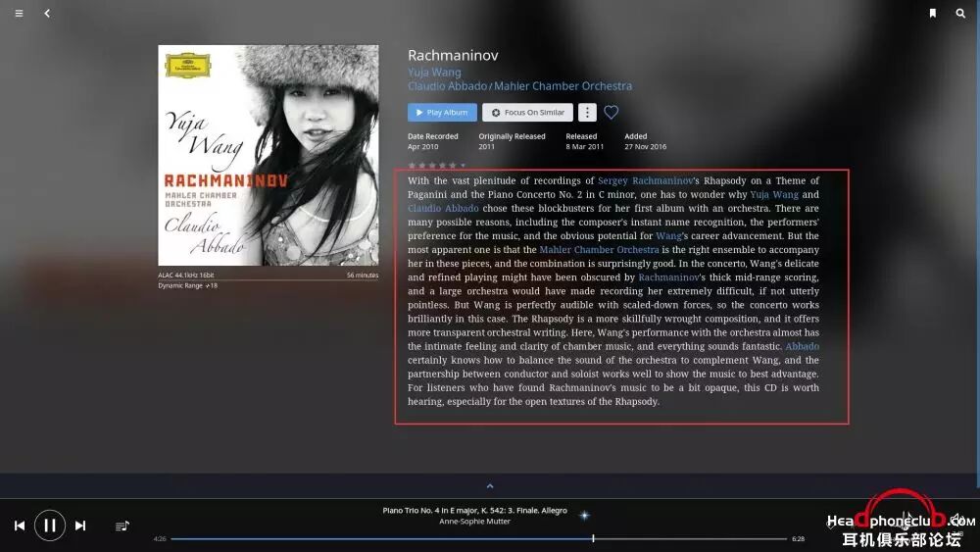This screenshot has width=980, height=552.
Task: Click the Play Album button
Action: (x=442, y=113)
